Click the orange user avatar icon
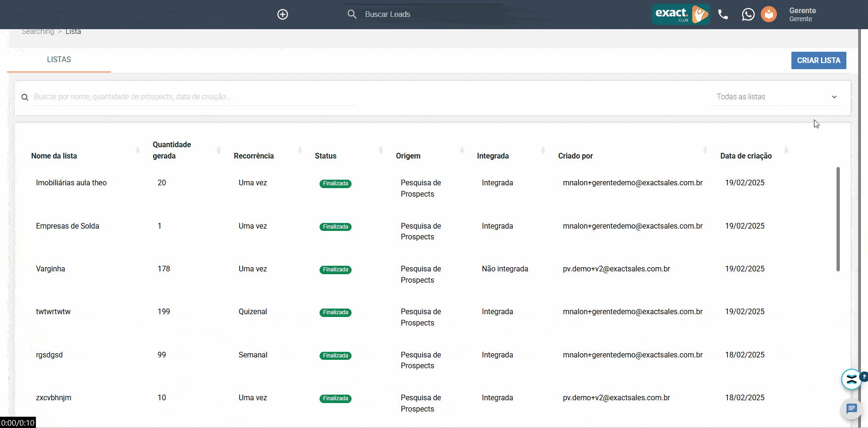This screenshot has height=428, width=868. [769, 15]
